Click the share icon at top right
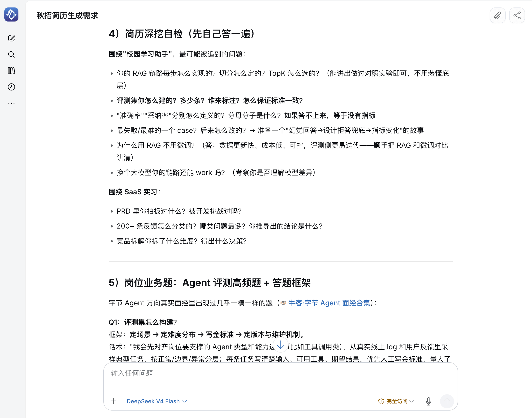The height and width of the screenshot is (418, 532). tap(517, 15)
